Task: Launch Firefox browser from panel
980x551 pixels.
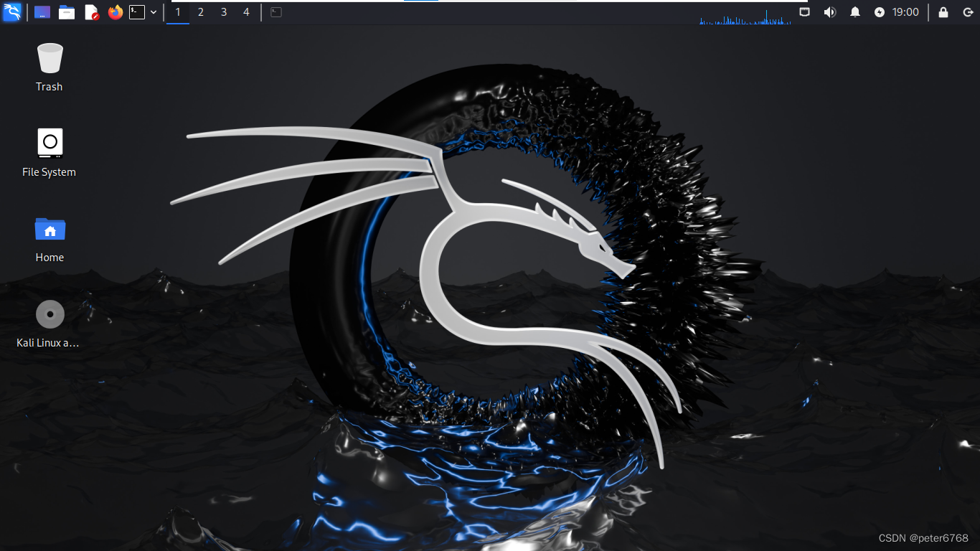Action: (x=116, y=12)
